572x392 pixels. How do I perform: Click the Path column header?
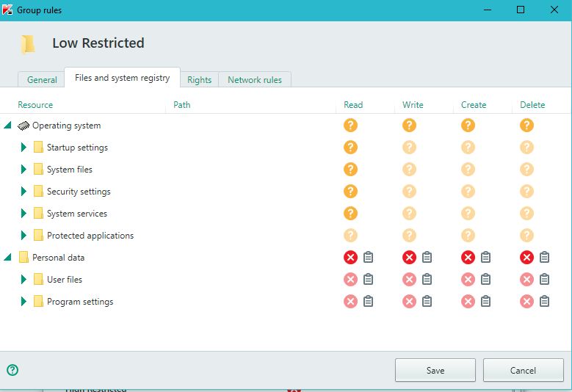(181, 105)
